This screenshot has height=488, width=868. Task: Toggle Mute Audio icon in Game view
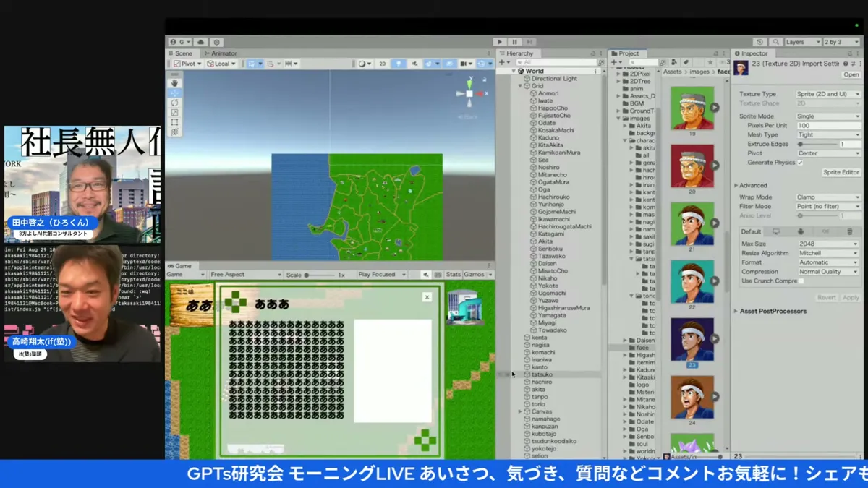pyautogui.click(x=426, y=275)
